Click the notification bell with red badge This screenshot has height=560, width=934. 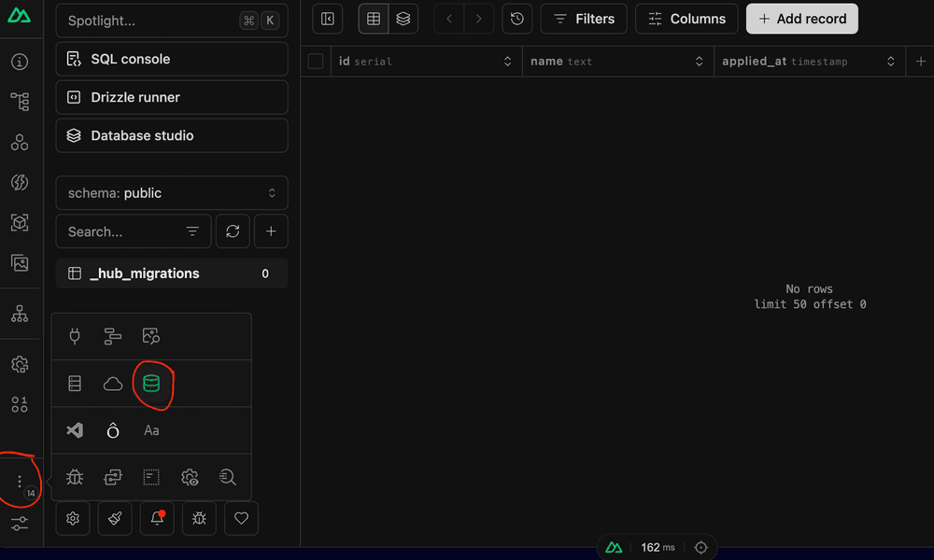point(157,518)
